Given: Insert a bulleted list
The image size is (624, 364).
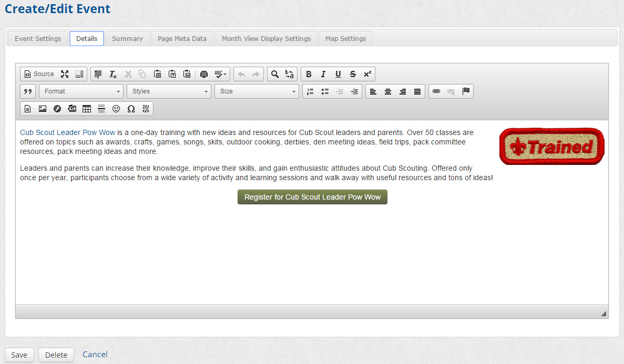Looking at the screenshot, I should coord(325,91).
